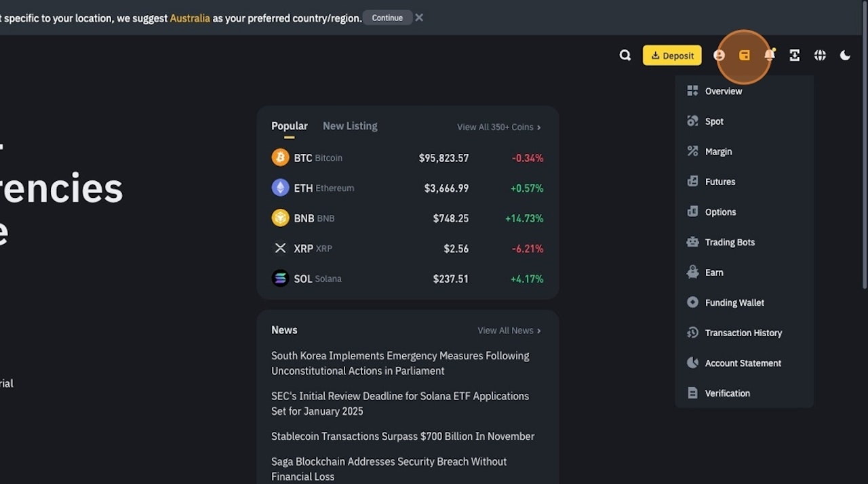Click the user profile avatar icon
This screenshot has width=868, height=484.
(719, 55)
